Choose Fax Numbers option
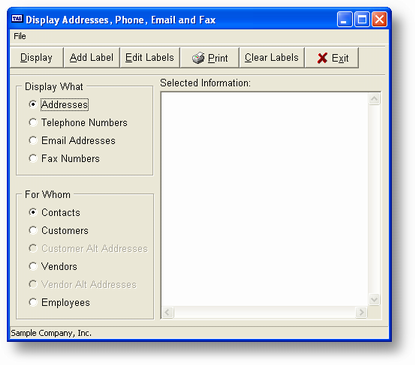Image resolution: width=415 pixels, height=365 pixels. [64, 158]
